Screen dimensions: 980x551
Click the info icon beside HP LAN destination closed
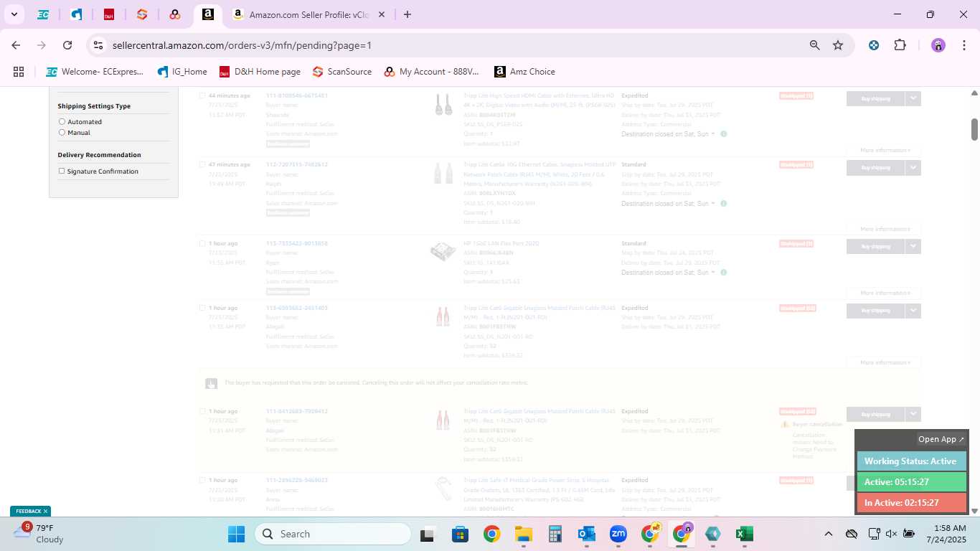(723, 273)
